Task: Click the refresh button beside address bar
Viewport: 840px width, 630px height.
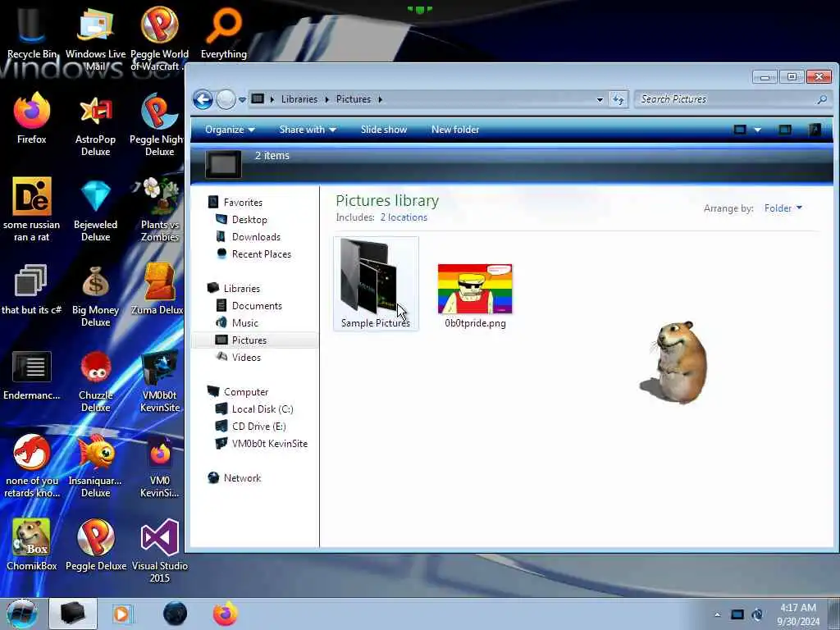Action: [619, 99]
